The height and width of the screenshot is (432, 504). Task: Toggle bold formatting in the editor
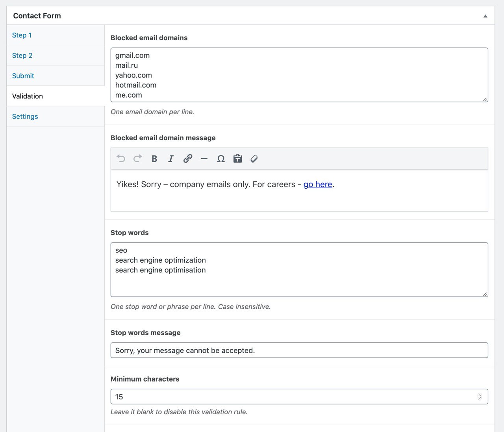click(154, 159)
